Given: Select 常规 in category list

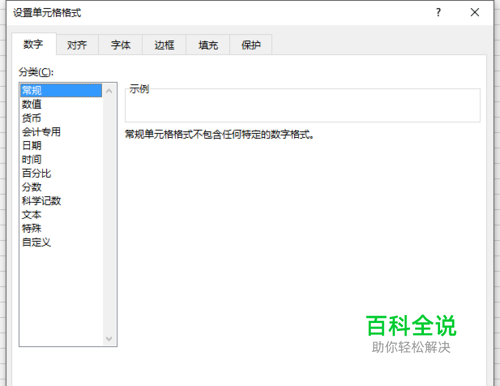Looking at the screenshot, I should pos(61,90).
